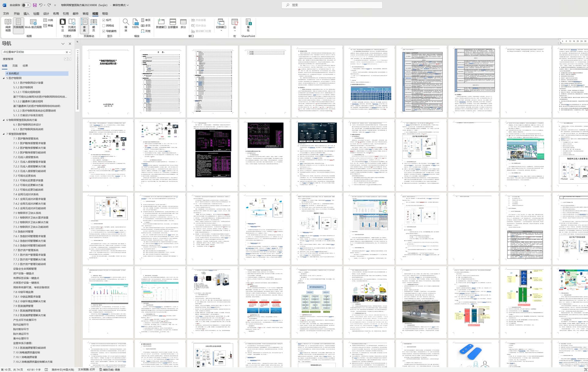Toggle the AutoSave switch (自动保存)
The height and width of the screenshot is (372, 588).
point(26,5)
